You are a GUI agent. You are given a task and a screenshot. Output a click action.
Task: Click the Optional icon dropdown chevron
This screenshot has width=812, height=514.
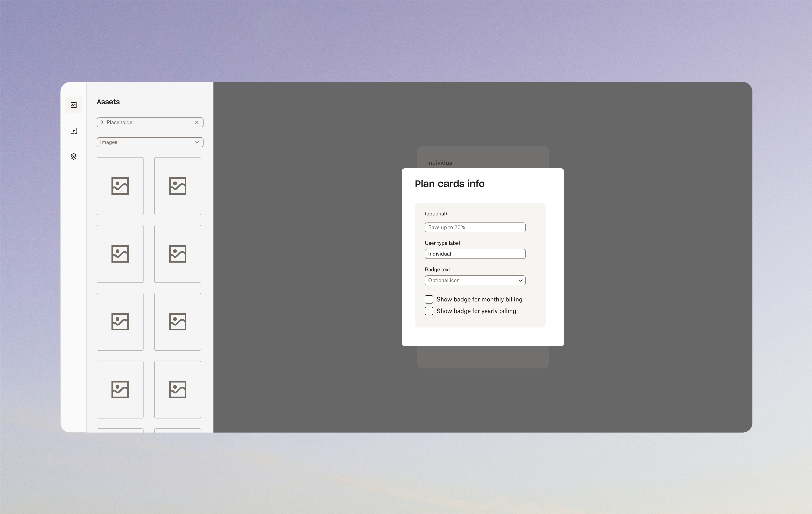[x=520, y=280]
